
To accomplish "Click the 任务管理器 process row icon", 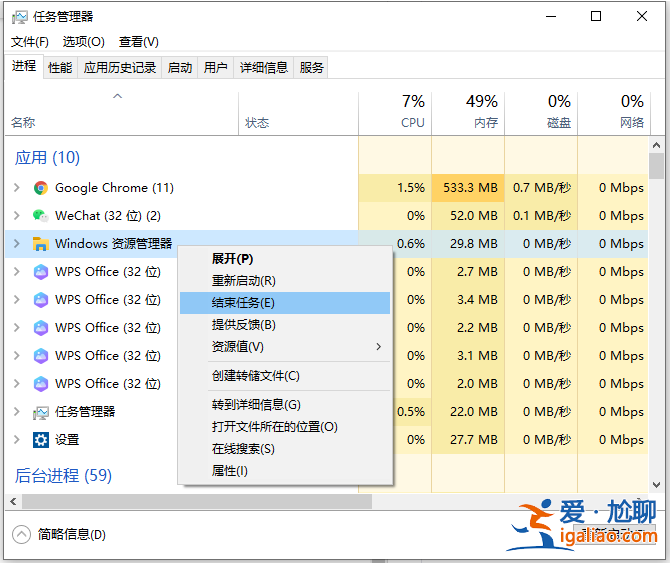I will 41,412.
